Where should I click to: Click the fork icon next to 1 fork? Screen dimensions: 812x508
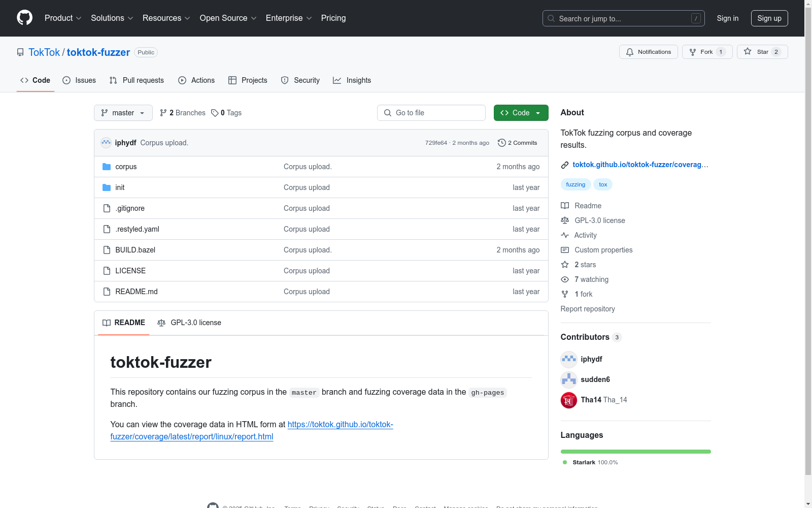tap(565, 294)
